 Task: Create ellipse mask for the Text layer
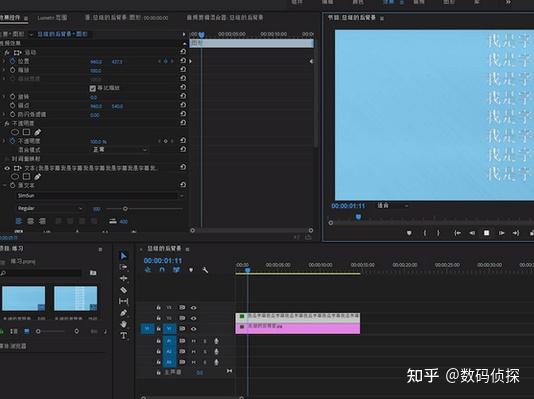click(15, 176)
